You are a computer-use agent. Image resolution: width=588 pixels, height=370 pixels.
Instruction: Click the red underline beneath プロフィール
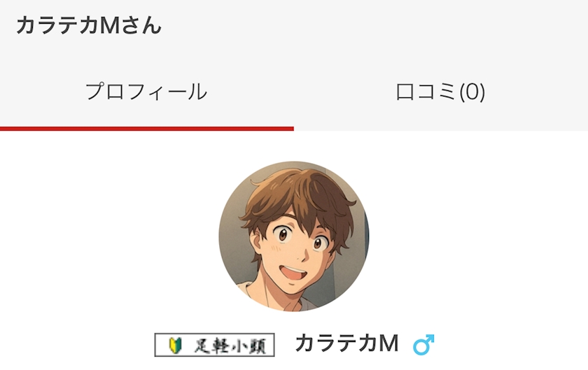pyautogui.click(x=146, y=129)
